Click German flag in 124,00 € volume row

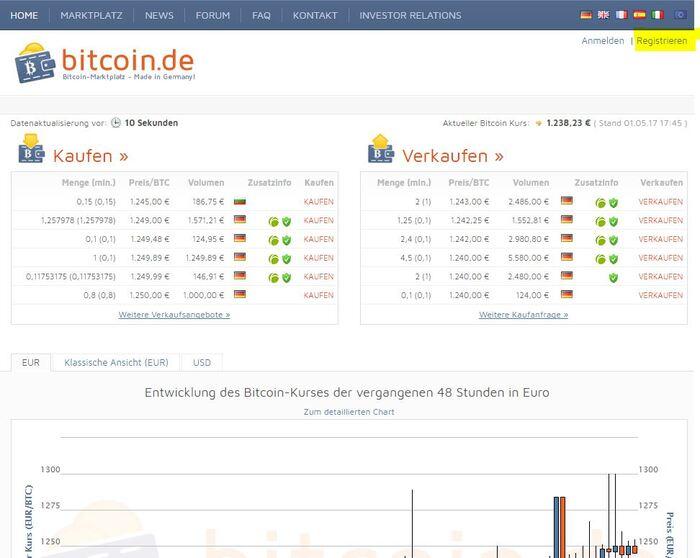[567, 295]
